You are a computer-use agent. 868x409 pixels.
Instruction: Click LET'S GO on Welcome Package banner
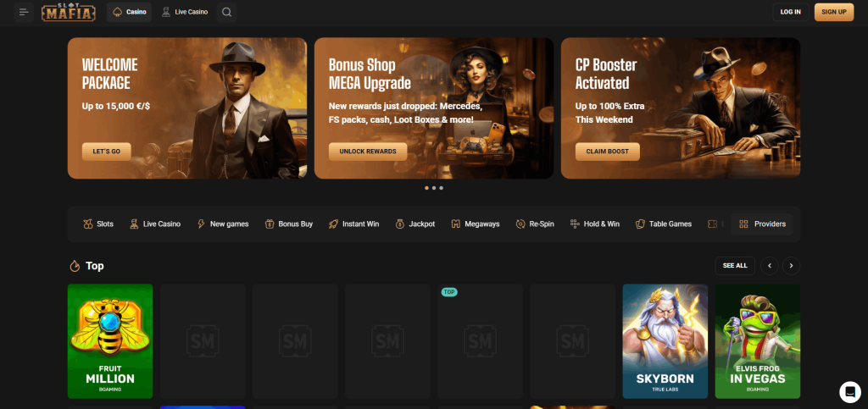106,152
